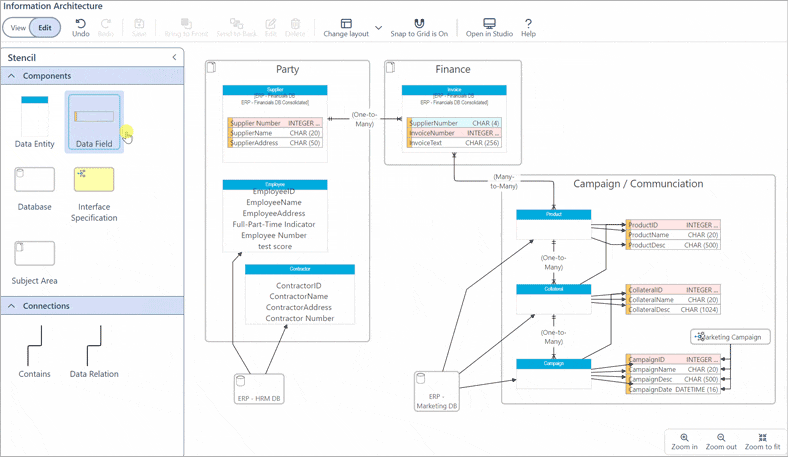788x457 pixels.
Task: Collapse the Connections section
Action: click(12, 306)
